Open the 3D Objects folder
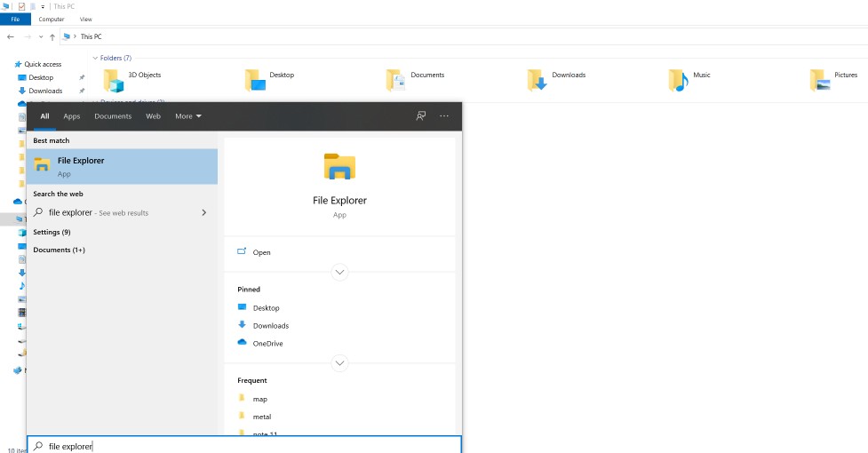Image resolution: width=868 pixels, height=453 pixels. click(x=131, y=80)
